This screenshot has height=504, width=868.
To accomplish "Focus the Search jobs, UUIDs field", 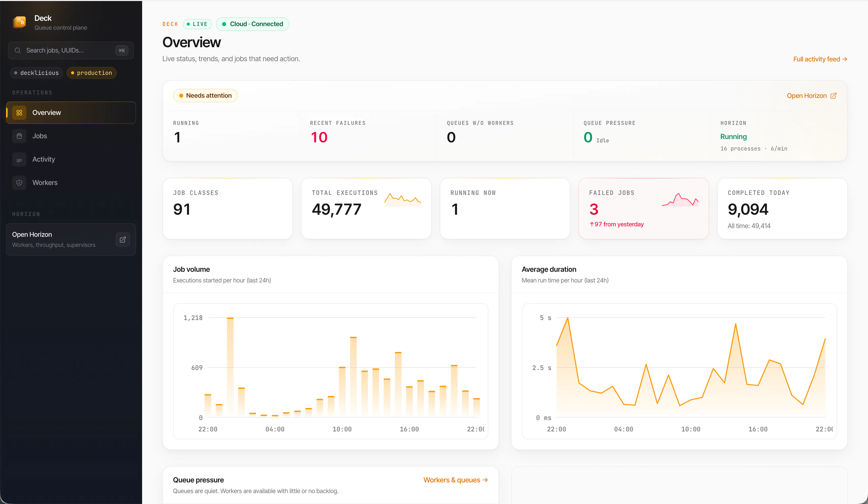I will tap(71, 50).
